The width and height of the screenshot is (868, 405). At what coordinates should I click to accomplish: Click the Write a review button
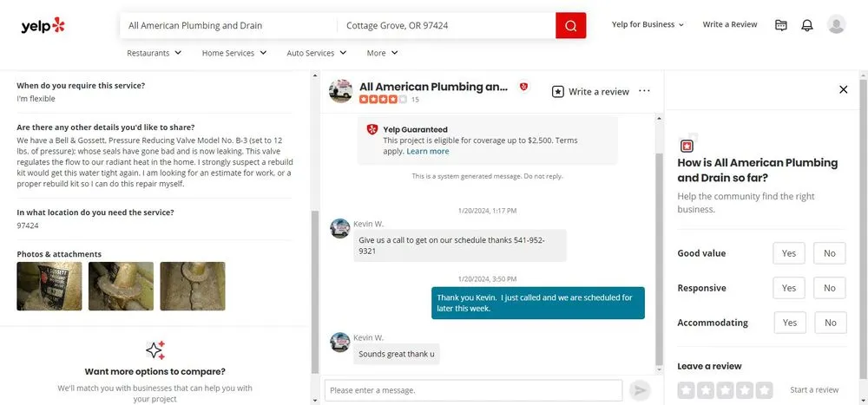click(x=590, y=92)
